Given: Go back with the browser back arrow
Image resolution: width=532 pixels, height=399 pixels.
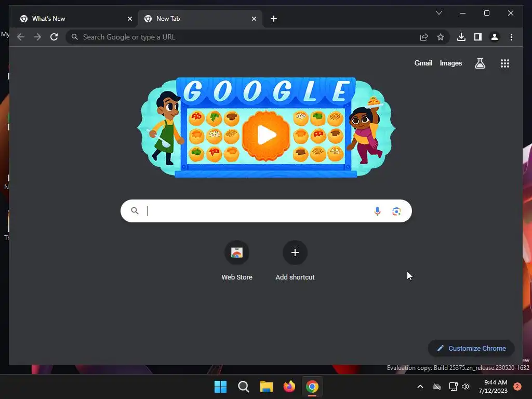Looking at the screenshot, I should [21, 37].
